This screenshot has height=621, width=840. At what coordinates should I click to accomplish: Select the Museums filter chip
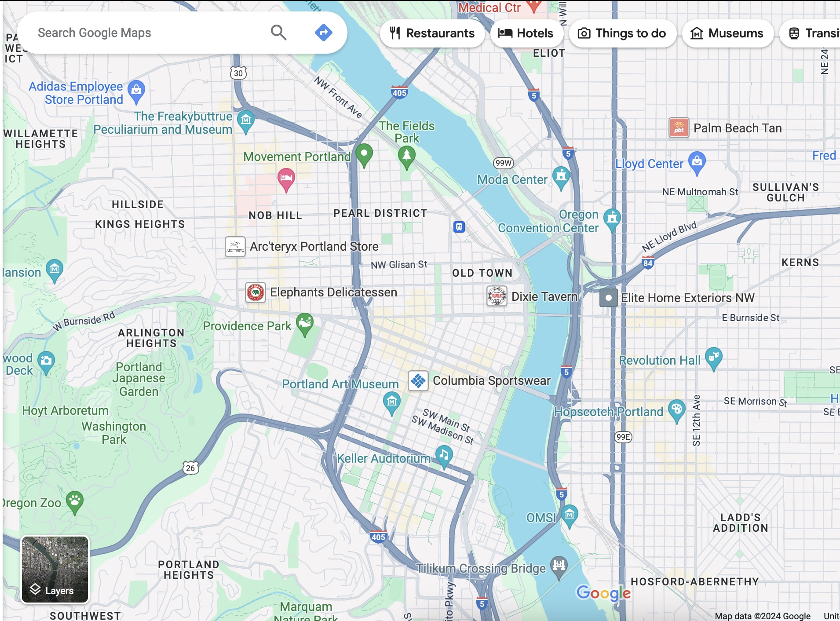pos(727,33)
